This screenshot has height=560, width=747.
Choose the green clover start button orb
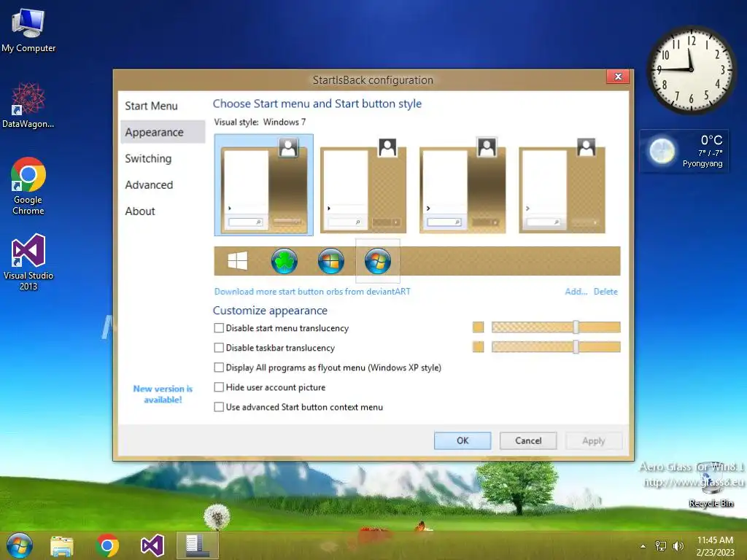click(284, 261)
